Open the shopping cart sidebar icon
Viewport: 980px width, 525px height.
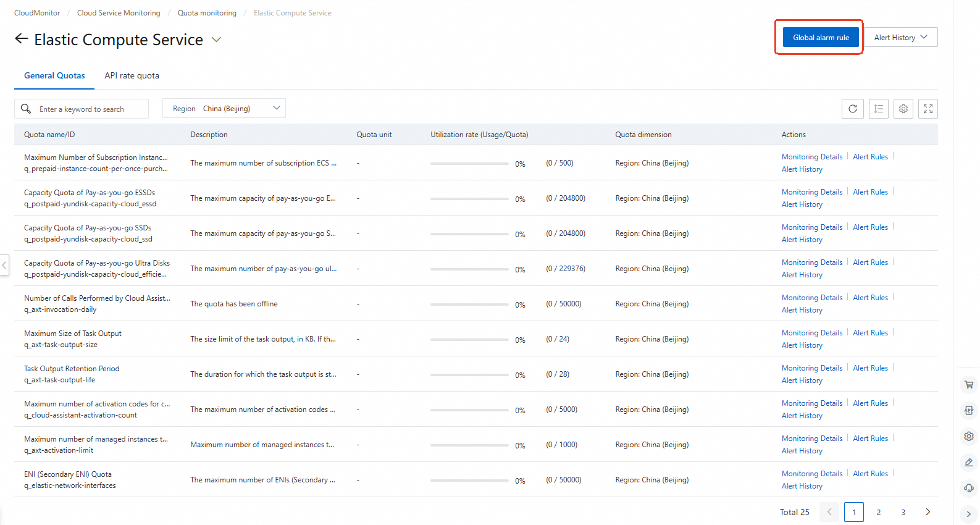[969, 384]
